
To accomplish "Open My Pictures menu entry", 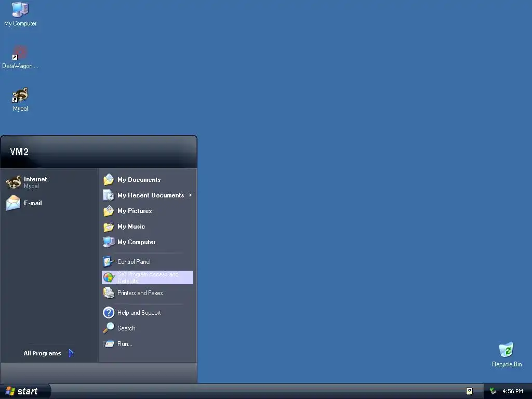I will point(148,211).
